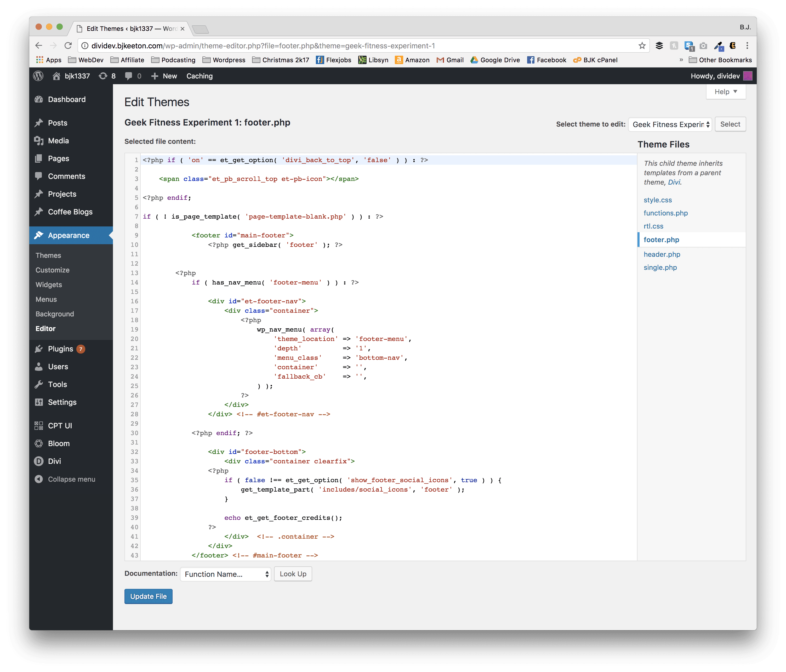Screen dimensions: 786x672
Task: Open the 'Select theme to edit' dropdown
Action: click(670, 123)
